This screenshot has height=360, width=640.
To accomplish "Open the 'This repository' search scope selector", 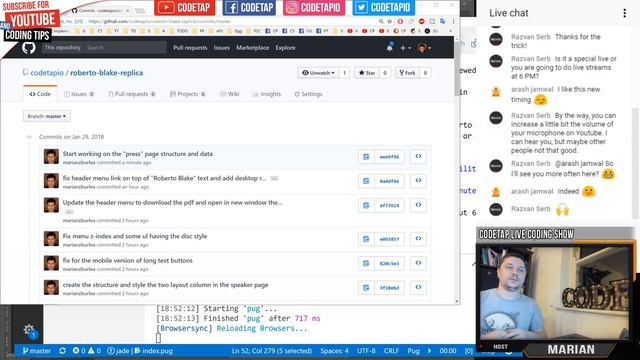I will pyautogui.click(x=62, y=48).
